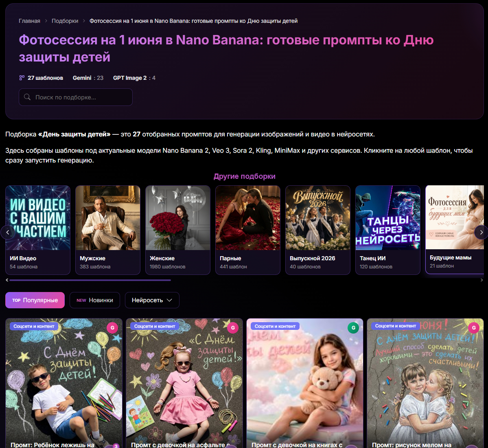This screenshot has width=488, height=448.
Task: Click title Промт: Ребёнок лежишь на
Action: point(52,445)
